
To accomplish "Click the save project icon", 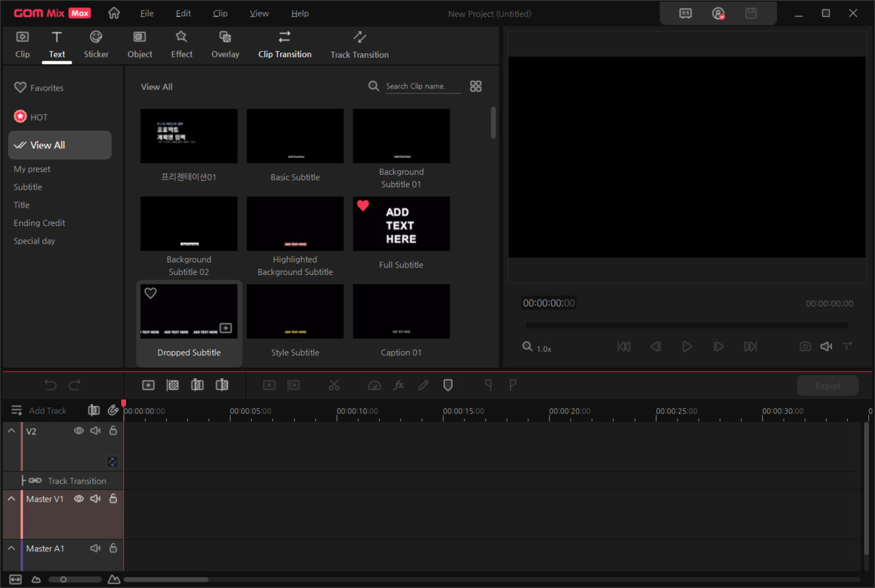I will (751, 14).
